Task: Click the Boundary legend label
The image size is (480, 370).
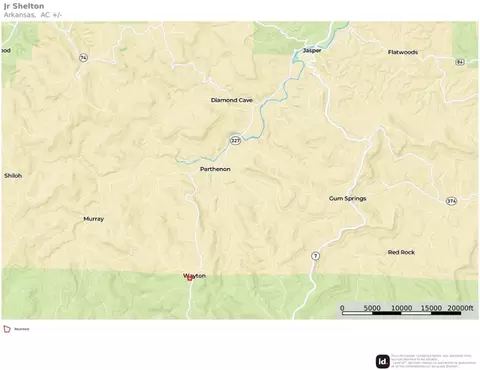Action: [x=22, y=329]
